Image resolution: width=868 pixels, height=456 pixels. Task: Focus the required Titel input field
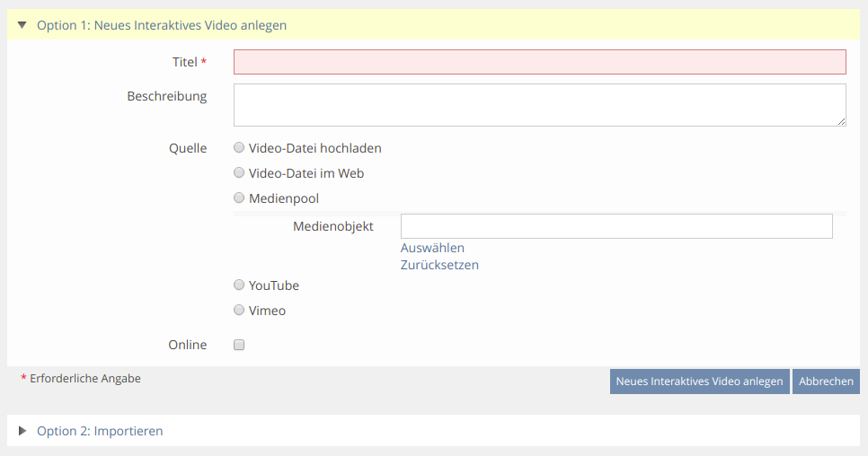click(x=539, y=62)
